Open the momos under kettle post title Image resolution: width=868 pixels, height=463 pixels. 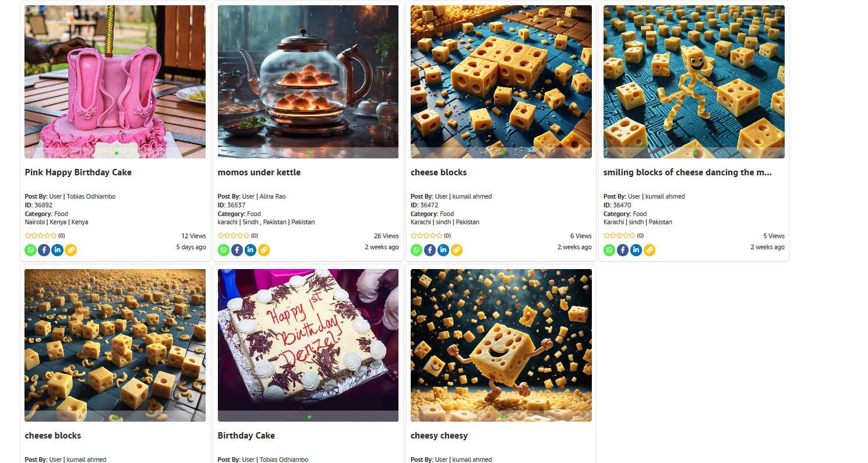[x=259, y=172]
